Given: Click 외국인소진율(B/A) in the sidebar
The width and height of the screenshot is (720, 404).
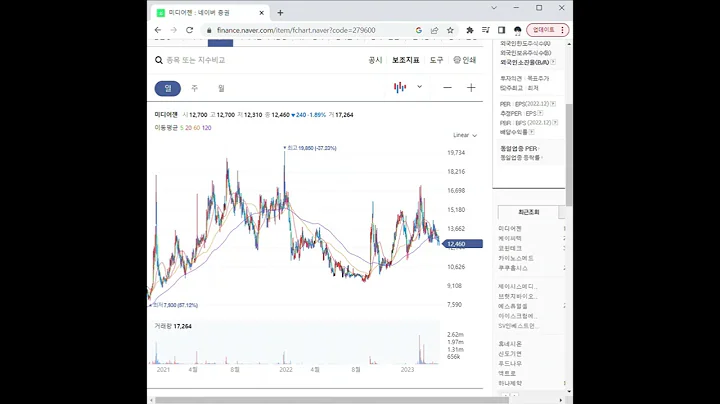Looking at the screenshot, I should click(x=524, y=62).
